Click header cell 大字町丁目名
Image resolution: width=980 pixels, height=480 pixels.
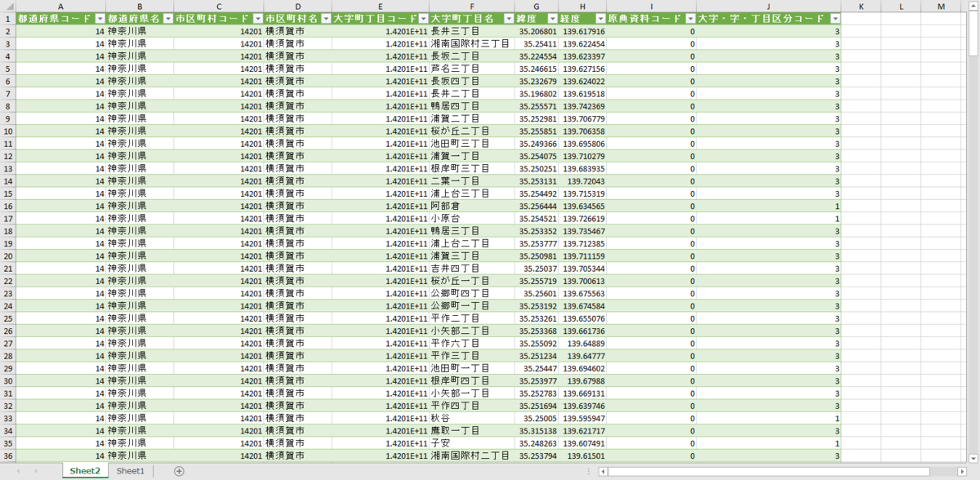471,18
